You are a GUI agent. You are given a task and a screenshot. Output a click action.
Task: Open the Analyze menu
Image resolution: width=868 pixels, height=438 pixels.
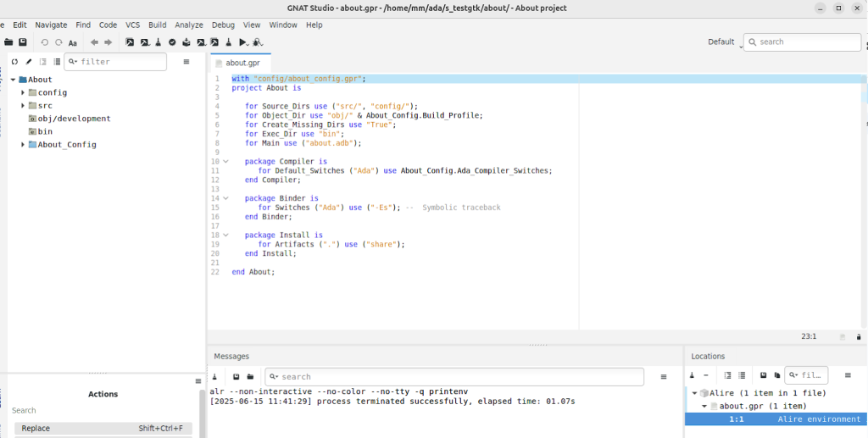point(189,25)
